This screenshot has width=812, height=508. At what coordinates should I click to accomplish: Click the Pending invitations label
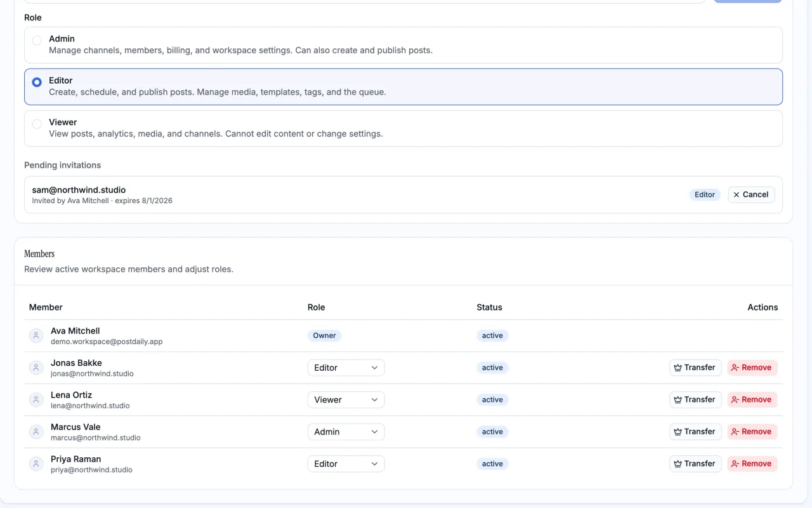(62, 165)
